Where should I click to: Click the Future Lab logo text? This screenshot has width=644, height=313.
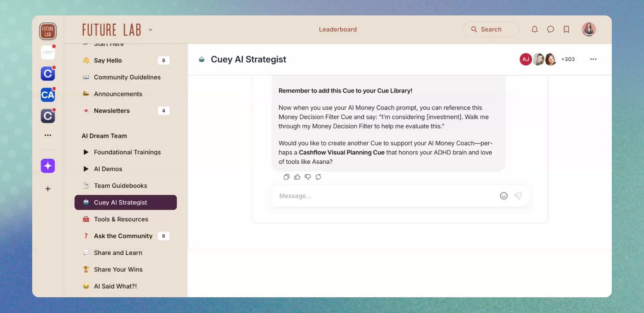pyautogui.click(x=112, y=30)
